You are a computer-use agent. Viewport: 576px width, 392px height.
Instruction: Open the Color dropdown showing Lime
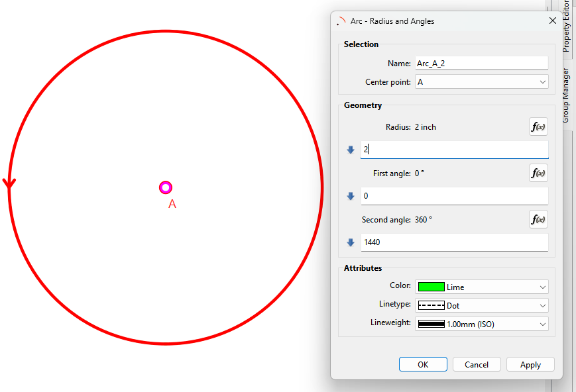(x=482, y=287)
